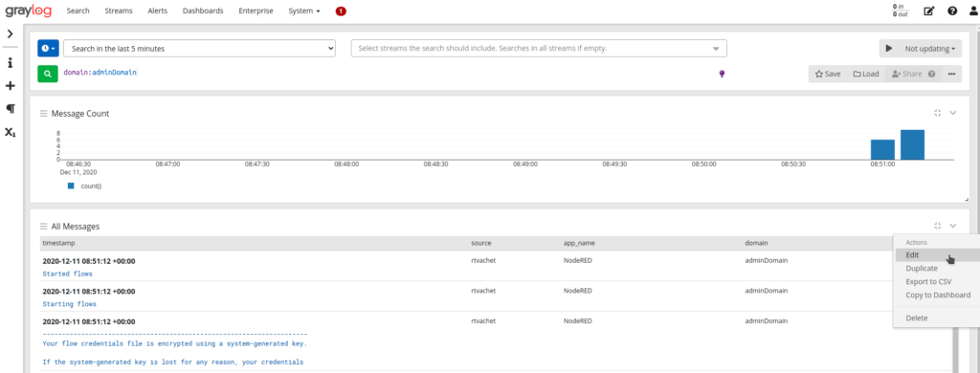Save the current search
The width and height of the screenshot is (980, 373).
click(828, 74)
